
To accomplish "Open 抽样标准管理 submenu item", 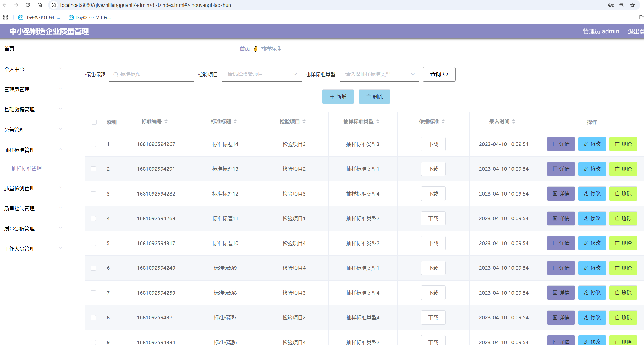I will tap(26, 168).
